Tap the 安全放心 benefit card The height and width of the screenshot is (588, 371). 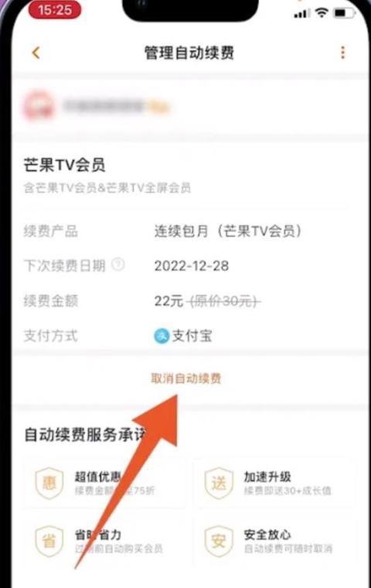[x=274, y=541]
